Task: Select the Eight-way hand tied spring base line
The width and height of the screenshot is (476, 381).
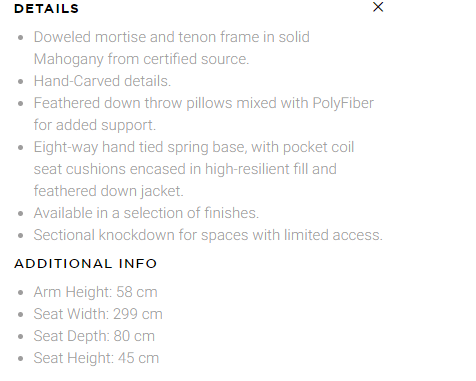Action: (x=194, y=147)
